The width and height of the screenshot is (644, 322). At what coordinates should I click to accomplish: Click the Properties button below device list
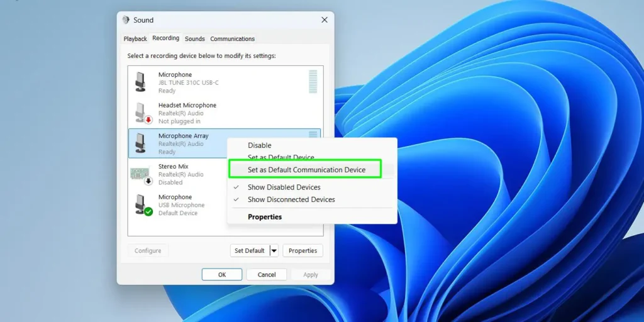pos(303,250)
